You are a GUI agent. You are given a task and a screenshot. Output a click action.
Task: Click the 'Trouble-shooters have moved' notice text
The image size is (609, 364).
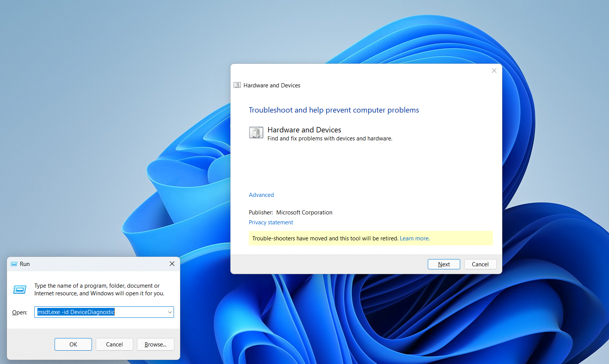click(325, 238)
